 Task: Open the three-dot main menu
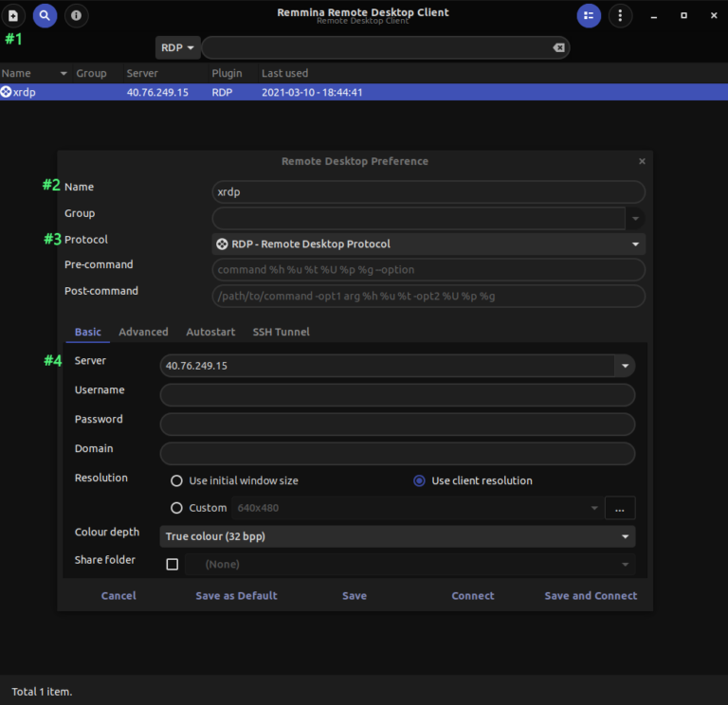(620, 15)
